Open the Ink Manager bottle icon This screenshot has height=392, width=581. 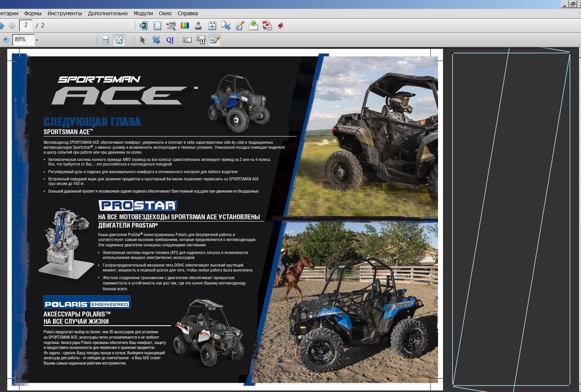click(198, 26)
